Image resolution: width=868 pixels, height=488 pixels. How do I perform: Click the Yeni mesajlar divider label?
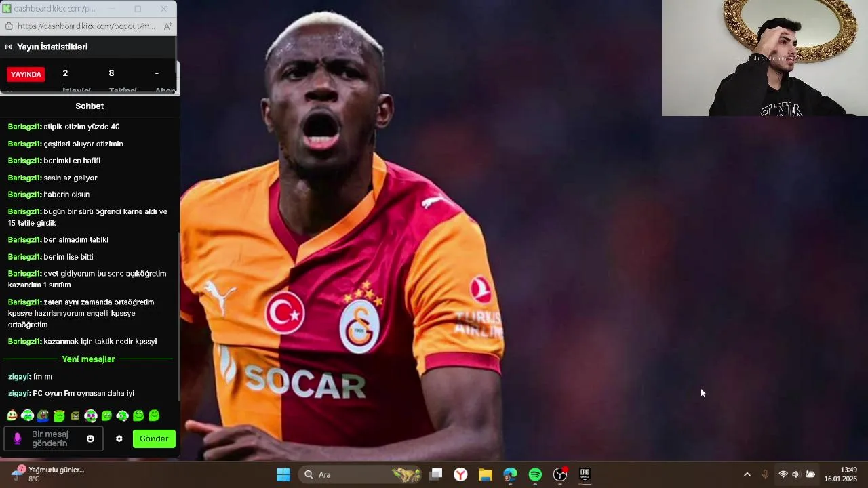coord(88,359)
